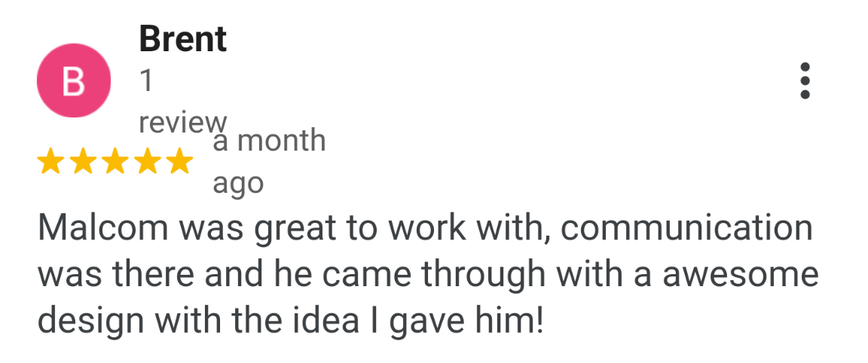Click the number "1" under Brent's name
Screen dimensions: 868x363
146,81
